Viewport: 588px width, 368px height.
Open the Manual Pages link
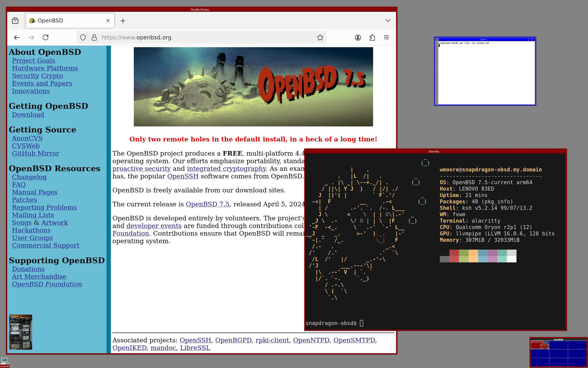pos(35,192)
